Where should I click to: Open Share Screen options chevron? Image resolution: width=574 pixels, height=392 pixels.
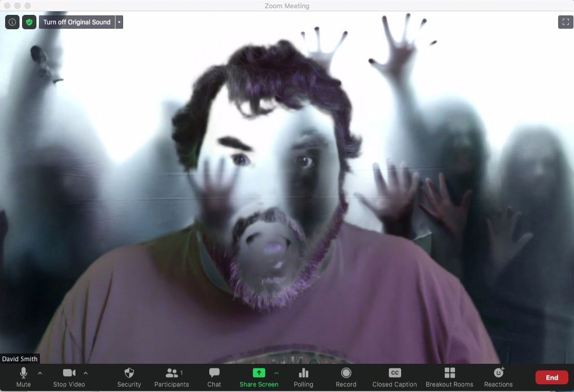click(276, 373)
